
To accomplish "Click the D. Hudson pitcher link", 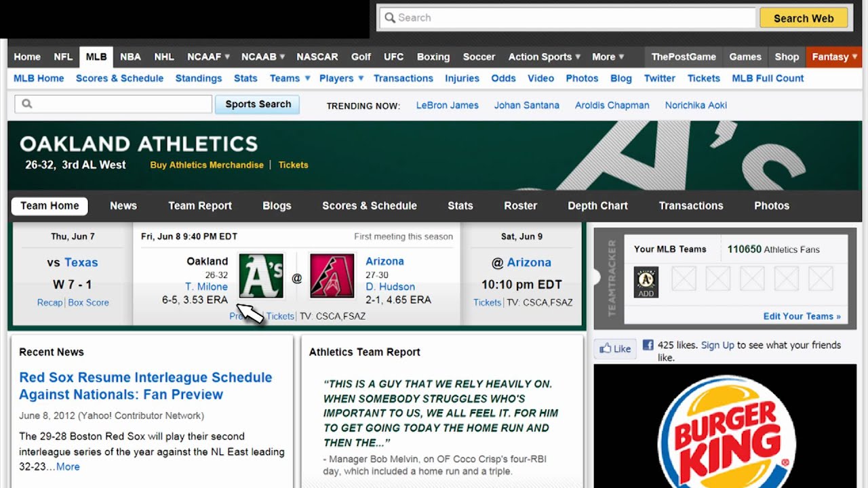I will tap(390, 287).
